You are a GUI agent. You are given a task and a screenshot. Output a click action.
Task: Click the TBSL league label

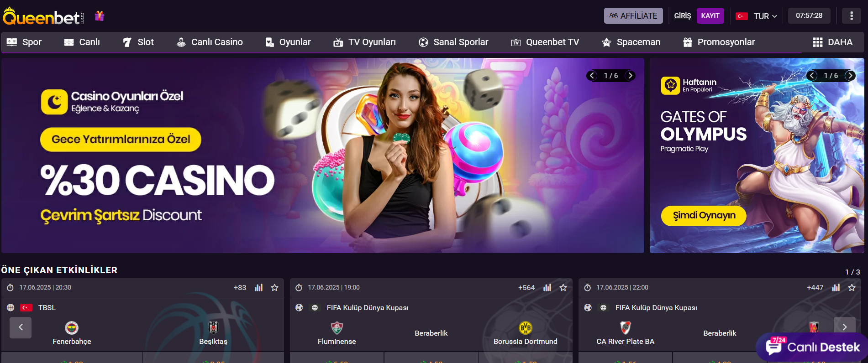tap(47, 308)
